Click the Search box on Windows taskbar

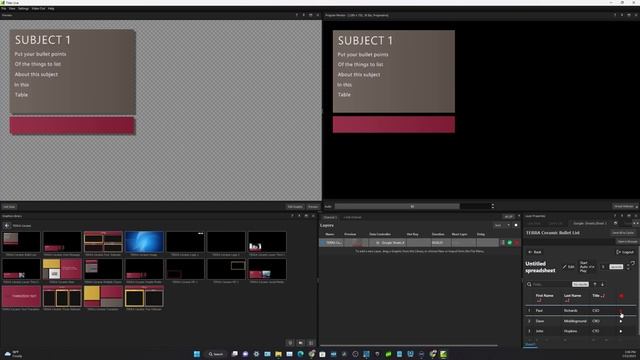[x=216, y=354]
